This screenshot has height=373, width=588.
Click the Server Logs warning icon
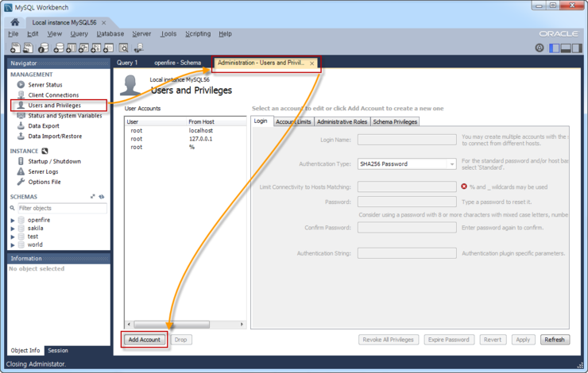pos(21,171)
